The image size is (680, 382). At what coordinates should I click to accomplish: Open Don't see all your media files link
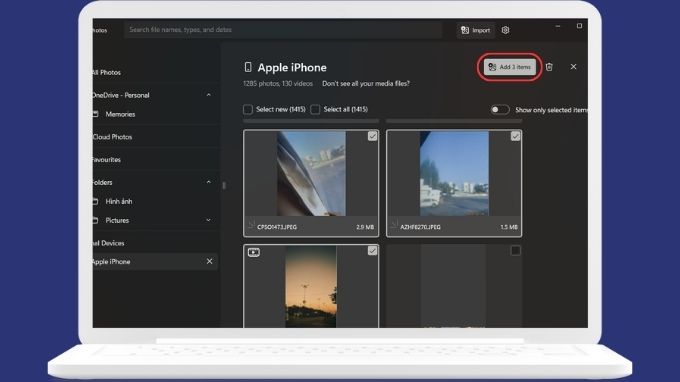[x=366, y=83]
